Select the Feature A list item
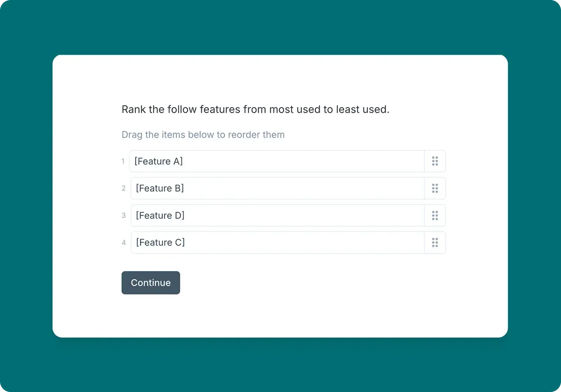The width and height of the screenshot is (561, 392). pos(277,161)
